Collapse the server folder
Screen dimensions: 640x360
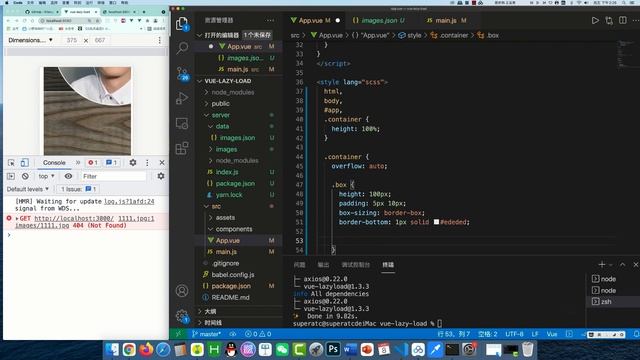[x=221, y=115]
